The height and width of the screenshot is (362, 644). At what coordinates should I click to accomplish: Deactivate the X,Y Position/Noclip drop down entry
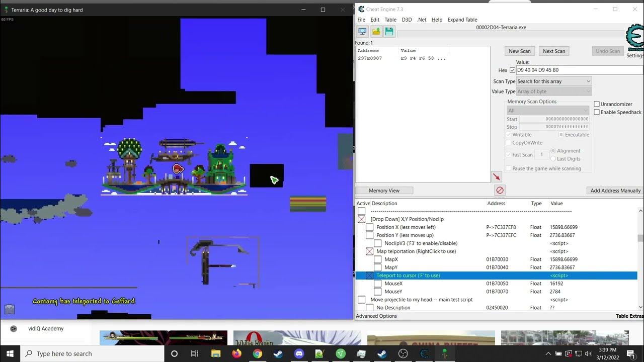(x=361, y=219)
